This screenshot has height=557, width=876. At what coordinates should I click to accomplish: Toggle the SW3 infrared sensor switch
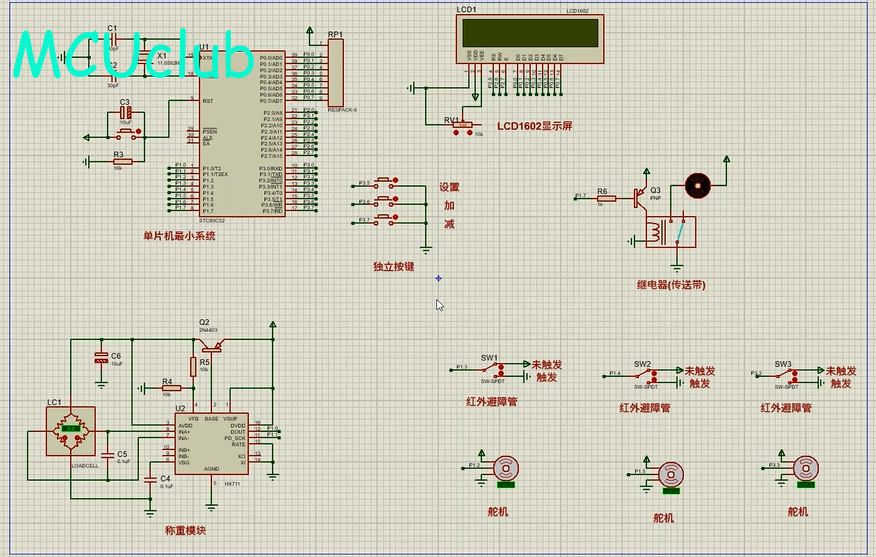791,376
